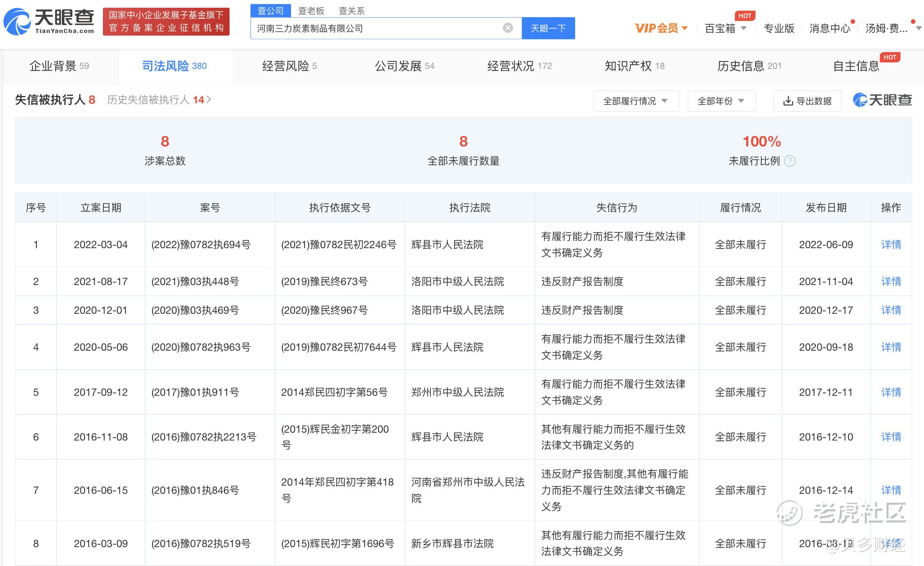Click the red notification dot on 消息中心
924x566 pixels.
click(x=853, y=21)
